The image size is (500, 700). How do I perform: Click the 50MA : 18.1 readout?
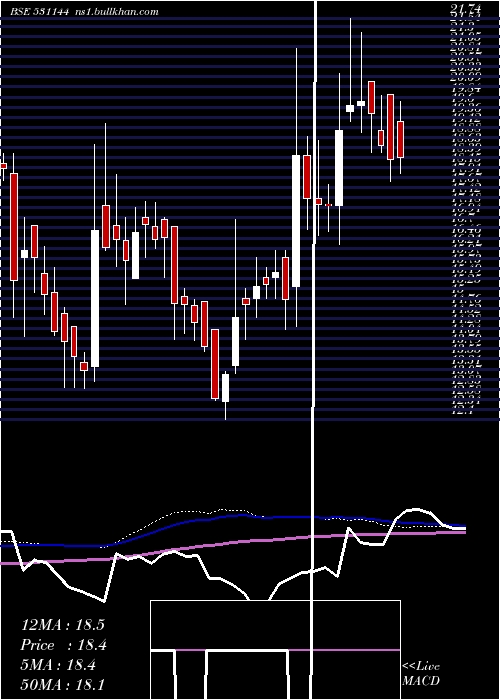pyautogui.click(x=62, y=685)
